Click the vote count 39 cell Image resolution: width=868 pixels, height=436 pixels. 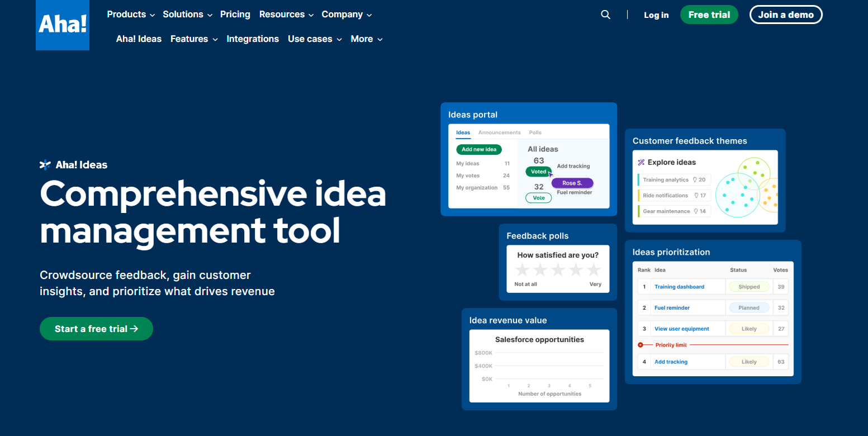pos(781,287)
